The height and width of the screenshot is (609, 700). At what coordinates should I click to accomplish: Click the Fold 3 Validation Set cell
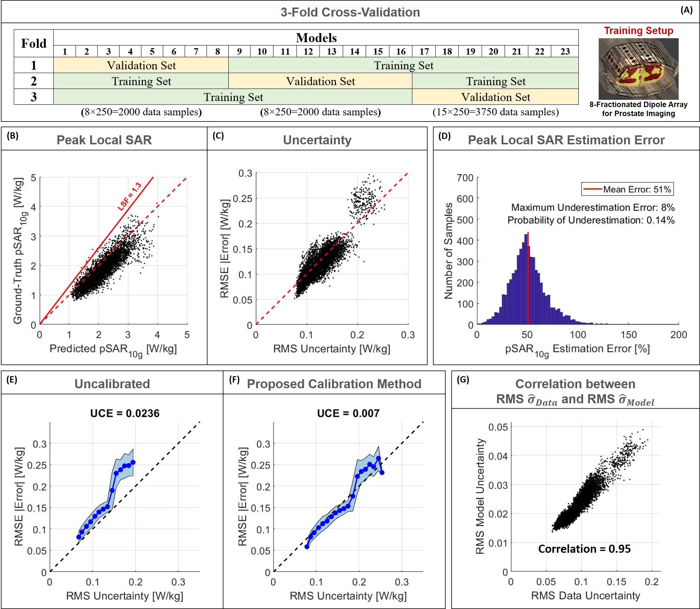pyautogui.click(x=495, y=97)
